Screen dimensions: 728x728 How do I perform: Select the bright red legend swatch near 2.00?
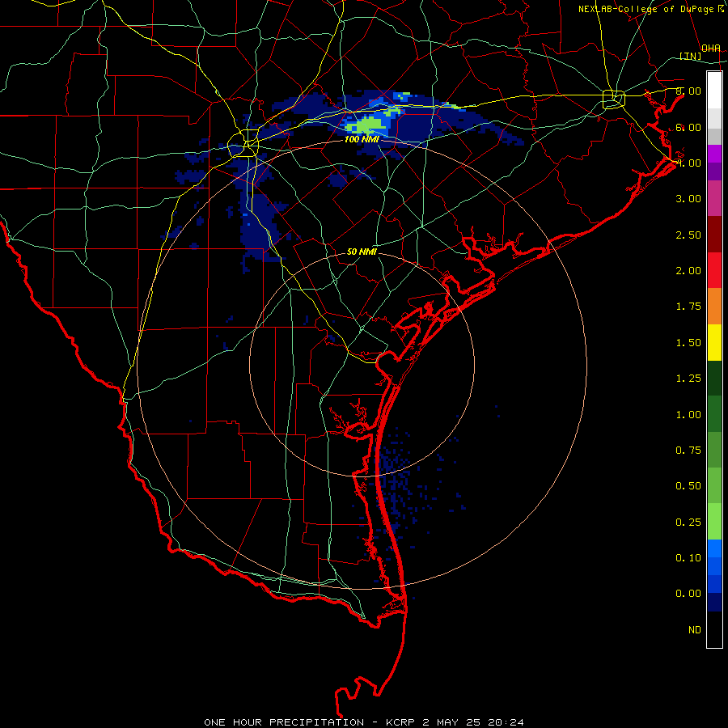(x=714, y=270)
